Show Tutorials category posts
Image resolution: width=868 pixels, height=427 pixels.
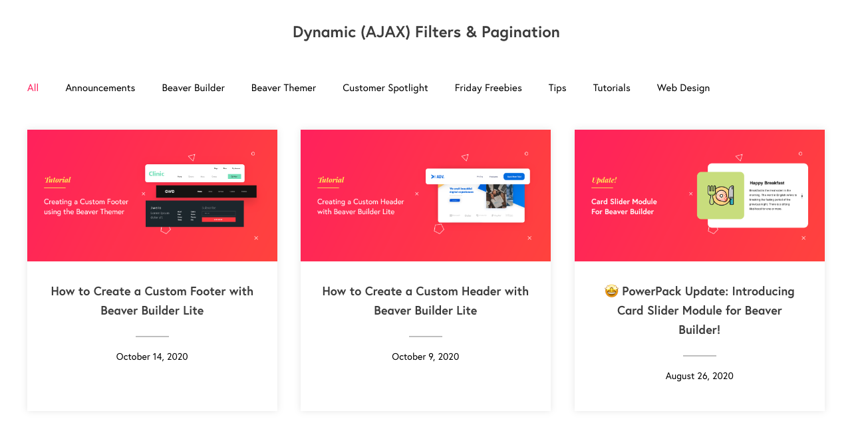point(612,88)
